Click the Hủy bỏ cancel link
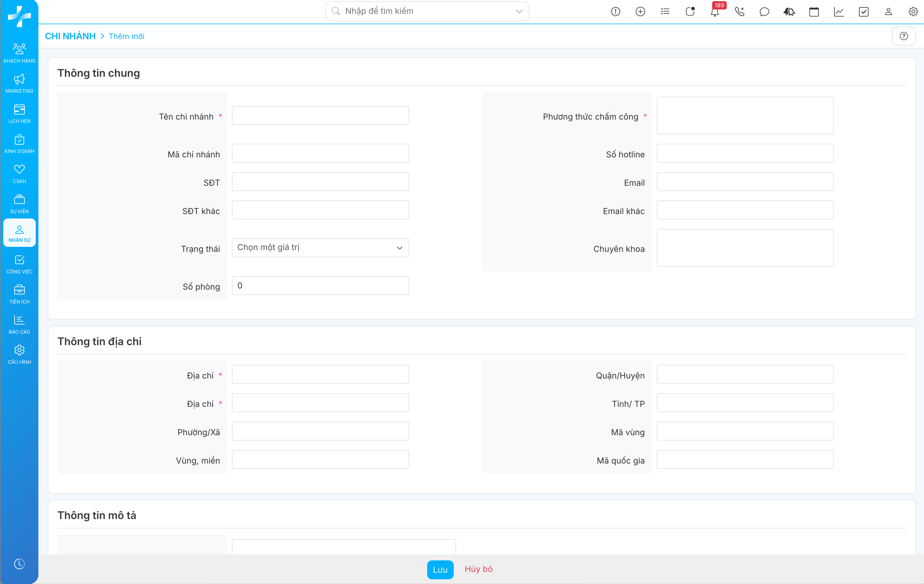Viewport: 924px width, 584px height. (479, 569)
